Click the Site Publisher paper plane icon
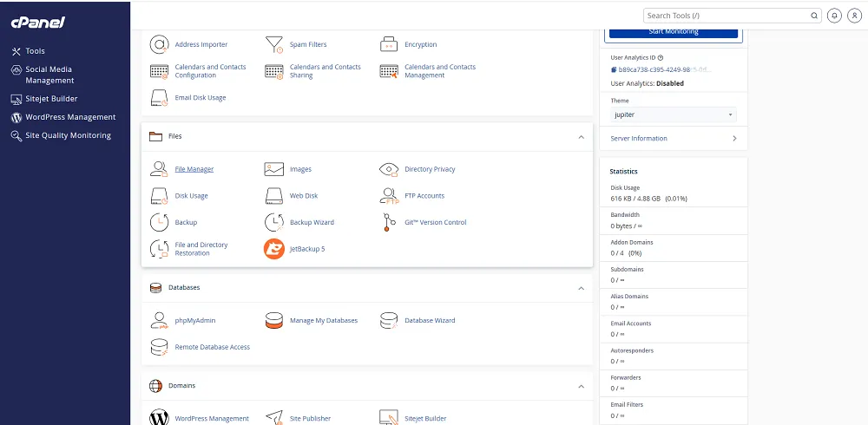The width and height of the screenshot is (868, 425). (x=274, y=418)
